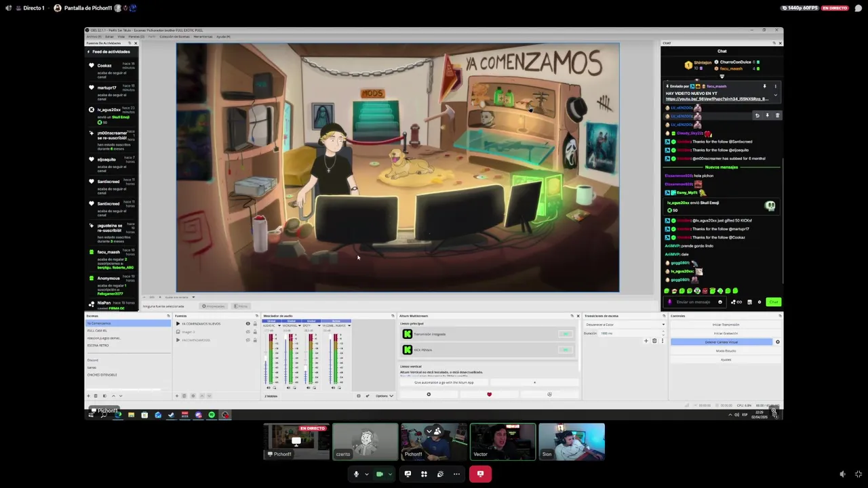Select the Ya Comenzamos scene

(127, 323)
